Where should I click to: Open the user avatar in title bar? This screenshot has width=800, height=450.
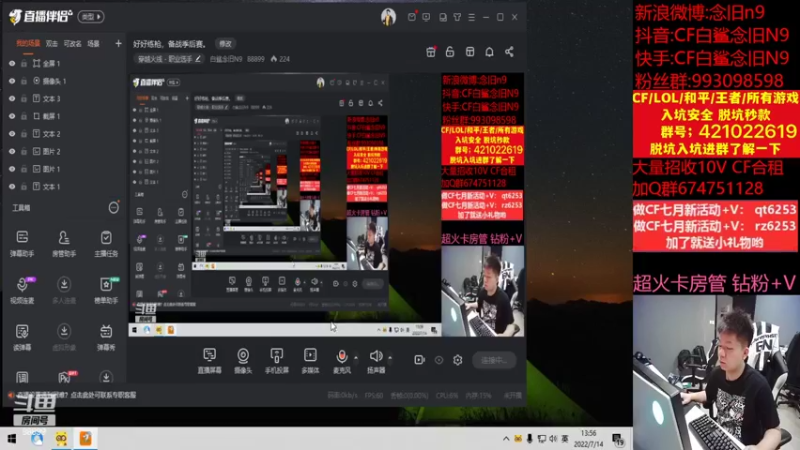(x=388, y=17)
